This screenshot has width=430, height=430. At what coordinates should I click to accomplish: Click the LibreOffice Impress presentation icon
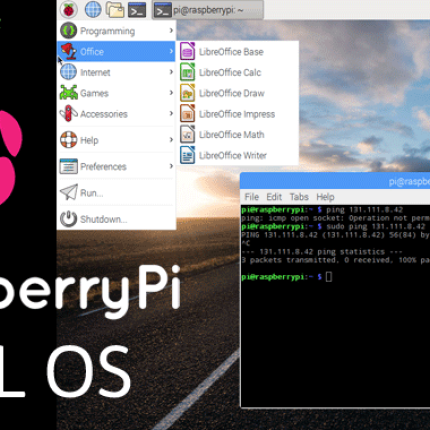(187, 114)
